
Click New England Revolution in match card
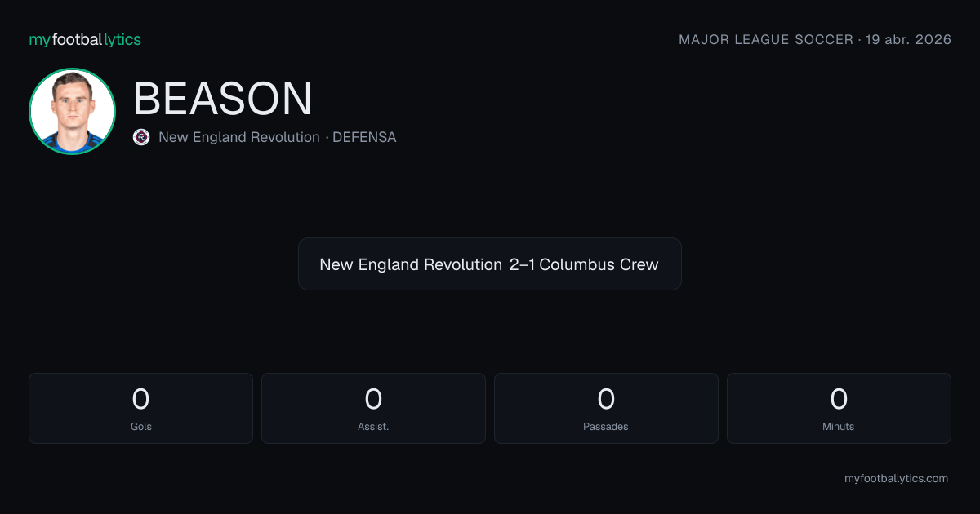click(x=411, y=264)
